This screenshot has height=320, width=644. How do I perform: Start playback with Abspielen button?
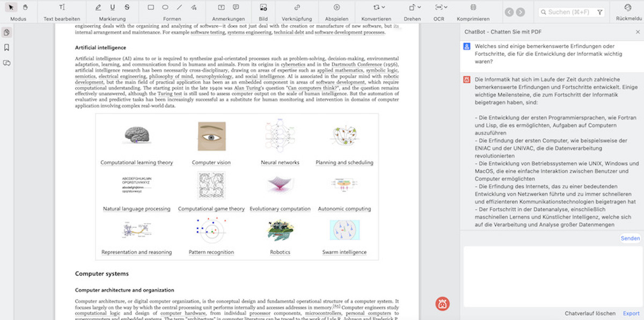pyautogui.click(x=336, y=8)
